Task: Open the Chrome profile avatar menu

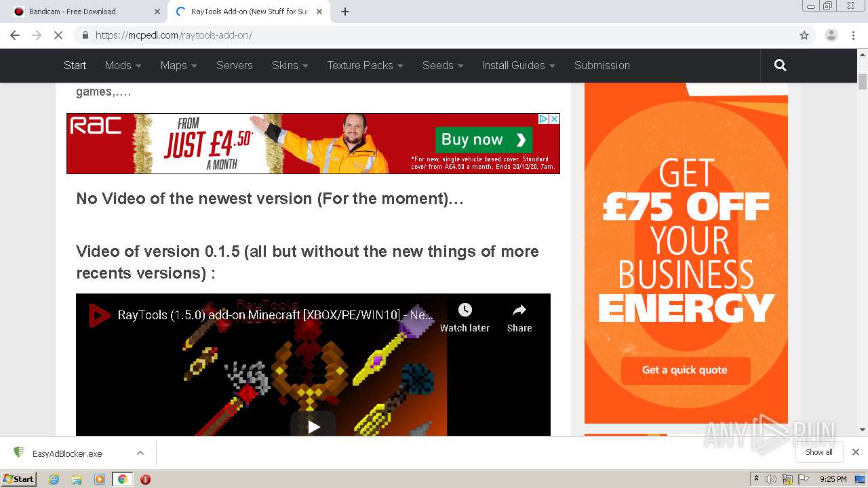Action: click(x=831, y=35)
